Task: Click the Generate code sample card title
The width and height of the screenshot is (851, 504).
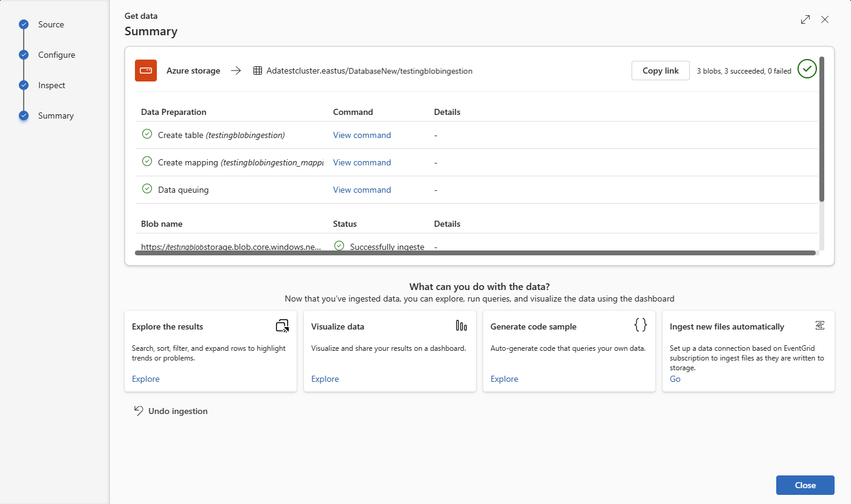Action: click(534, 326)
